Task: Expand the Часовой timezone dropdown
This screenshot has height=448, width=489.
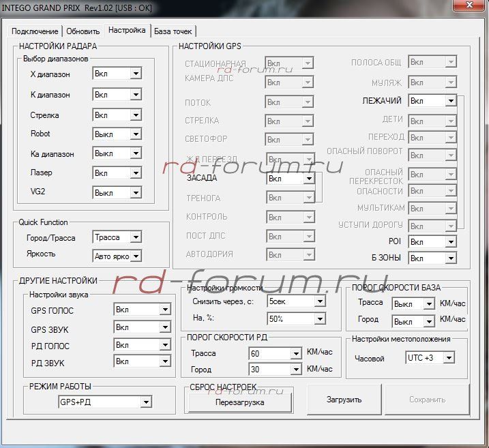Action: pyautogui.click(x=430, y=357)
